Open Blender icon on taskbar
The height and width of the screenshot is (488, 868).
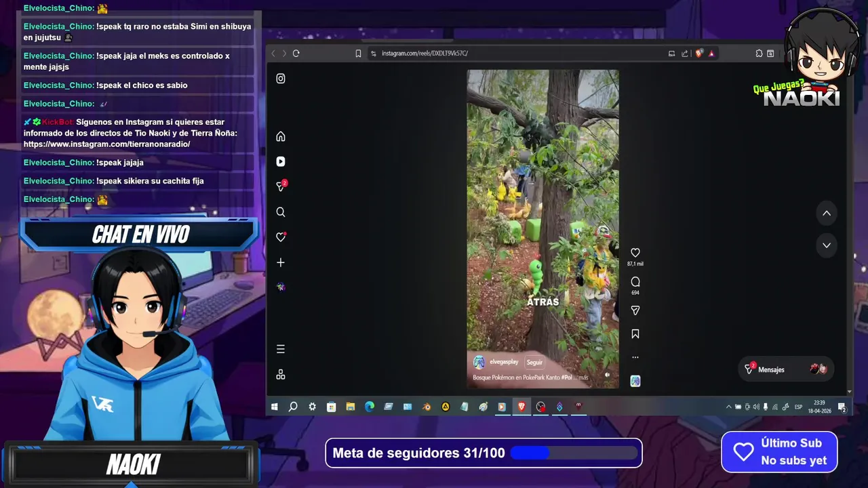coord(427,407)
